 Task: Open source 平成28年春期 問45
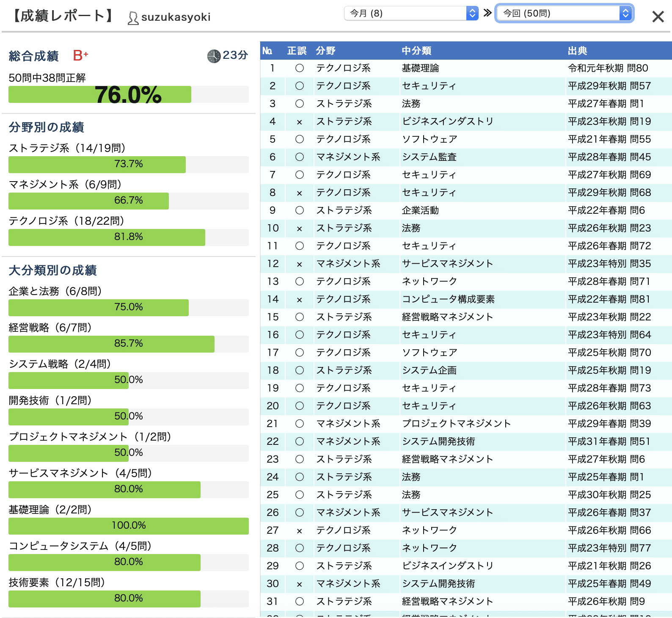tap(609, 157)
